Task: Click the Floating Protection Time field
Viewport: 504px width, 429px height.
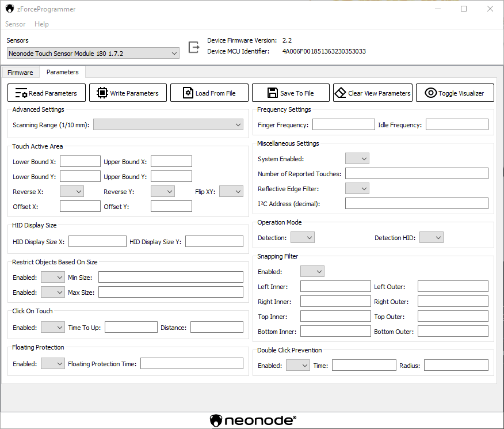Action: (x=192, y=364)
